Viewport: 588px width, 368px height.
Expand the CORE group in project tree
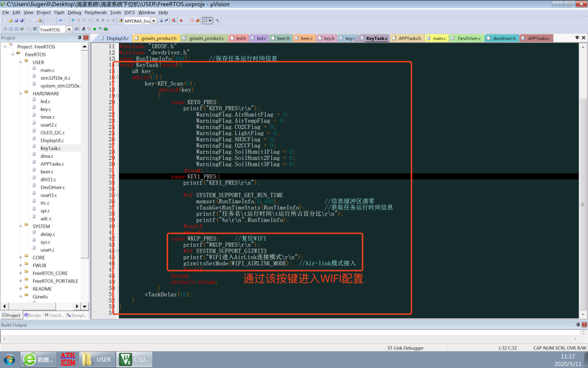pos(21,258)
